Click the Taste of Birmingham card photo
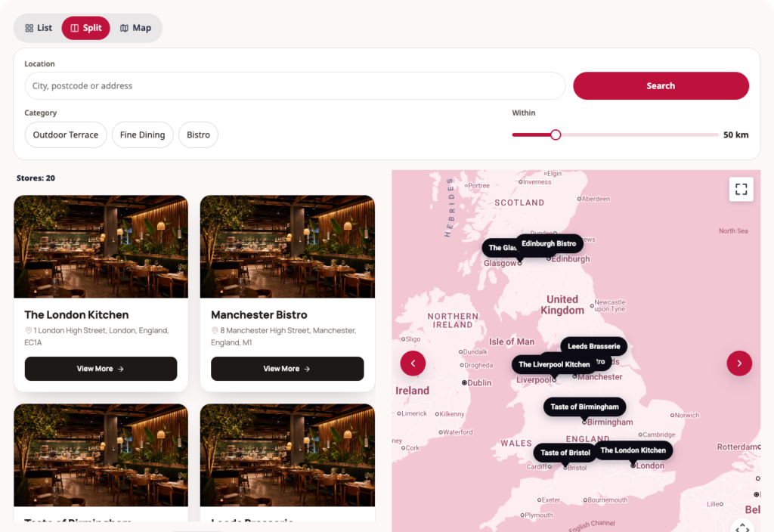 101,455
